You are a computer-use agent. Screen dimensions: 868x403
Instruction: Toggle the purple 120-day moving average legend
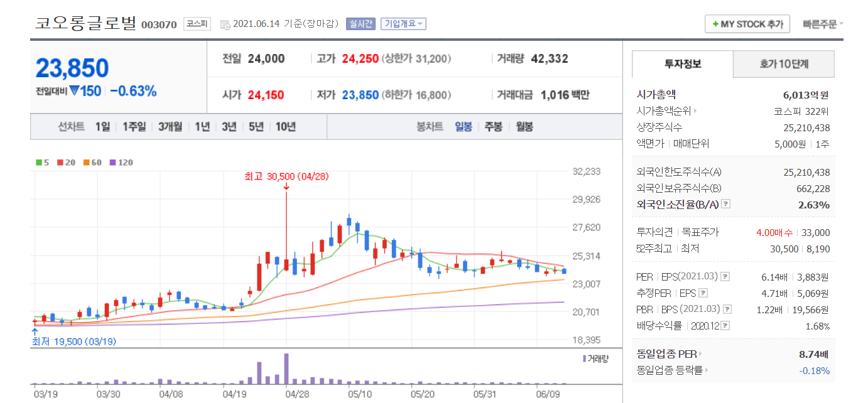pyautogui.click(x=121, y=163)
